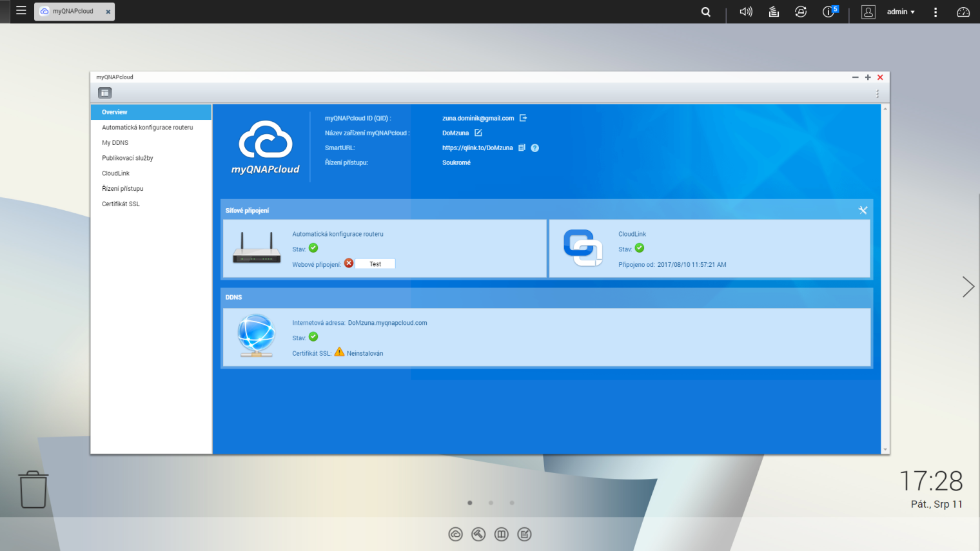Minimize the myQNAPcloud window
980x551 pixels.
click(856, 77)
